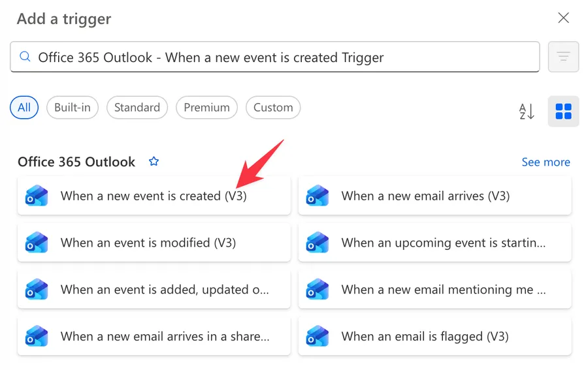Choose When an event is modified (V3)
This screenshot has height=370, width=588.
click(x=148, y=243)
